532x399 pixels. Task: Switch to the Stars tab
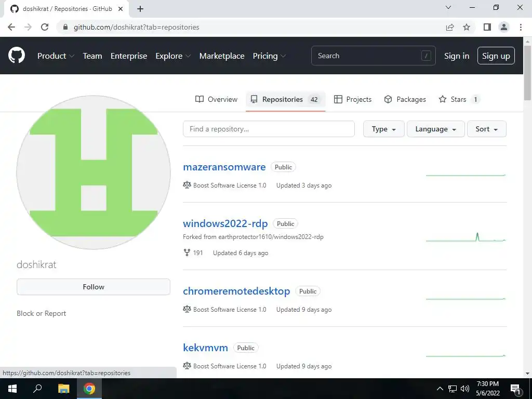pos(459,99)
